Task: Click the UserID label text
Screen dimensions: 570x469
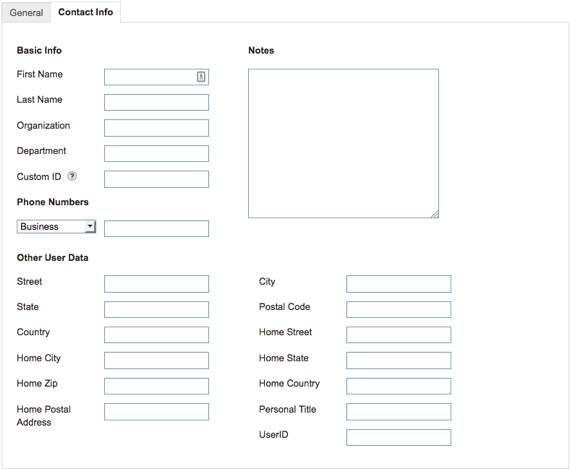Action: coord(273,435)
